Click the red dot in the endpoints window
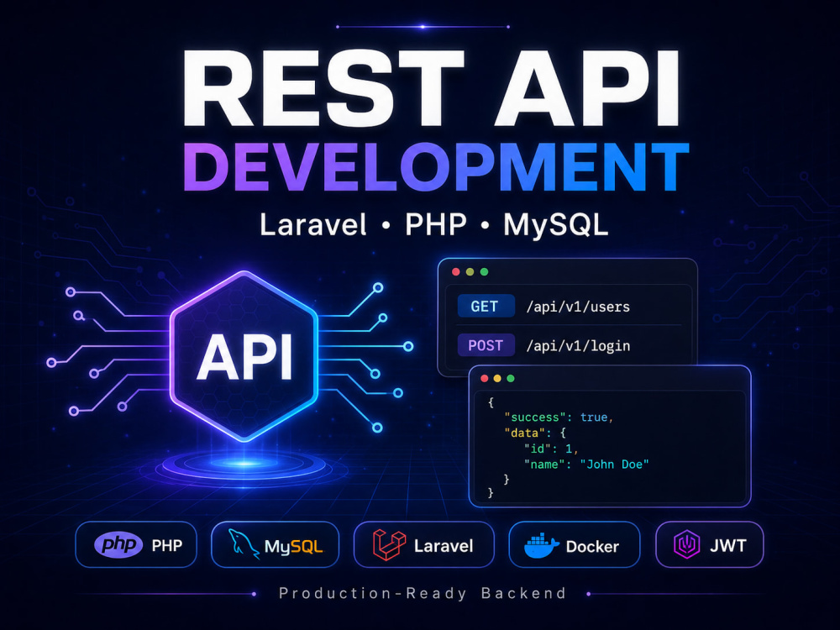The image size is (840, 630). [x=456, y=272]
